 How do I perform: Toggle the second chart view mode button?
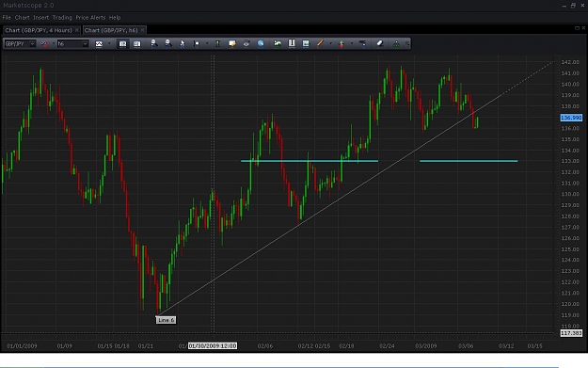[x=136, y=44]
